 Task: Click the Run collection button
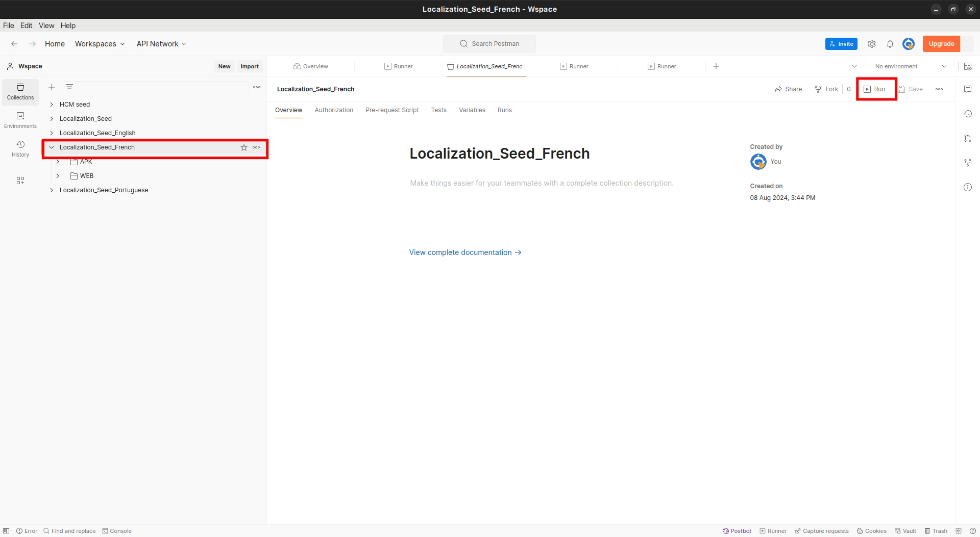click(x=875, y=89)
